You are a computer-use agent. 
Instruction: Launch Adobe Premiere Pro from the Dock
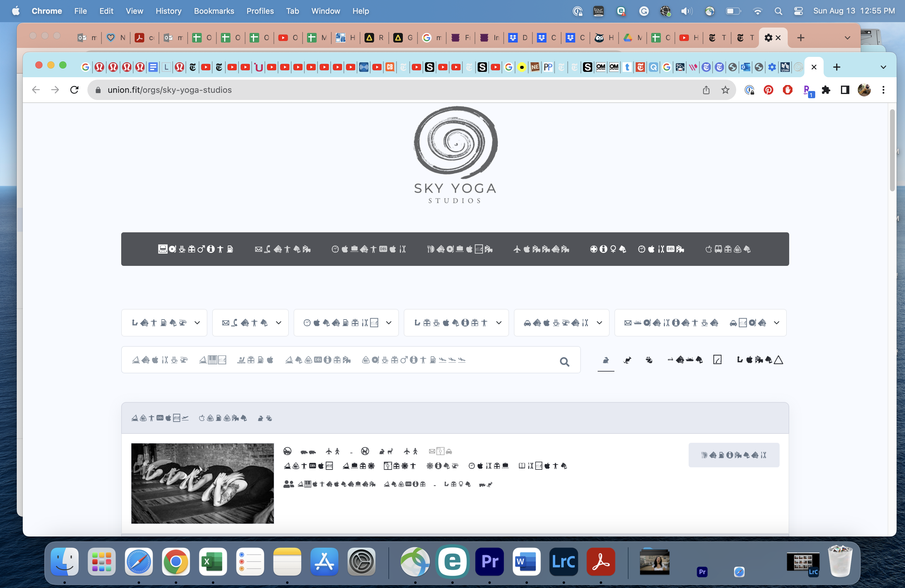[489, 561]
